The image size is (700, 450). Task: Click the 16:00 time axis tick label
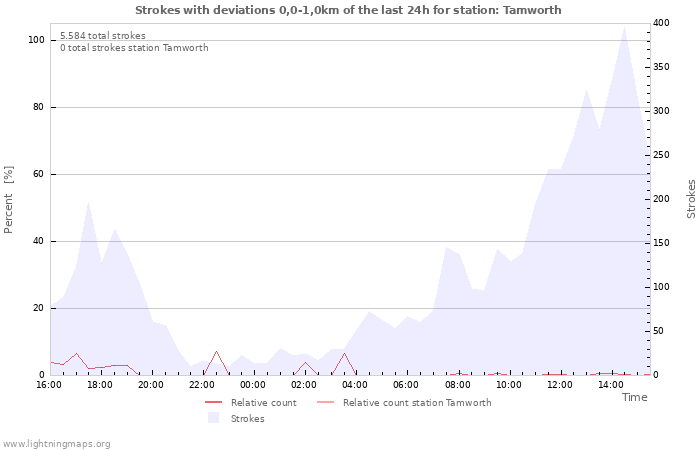pos(49,385)
